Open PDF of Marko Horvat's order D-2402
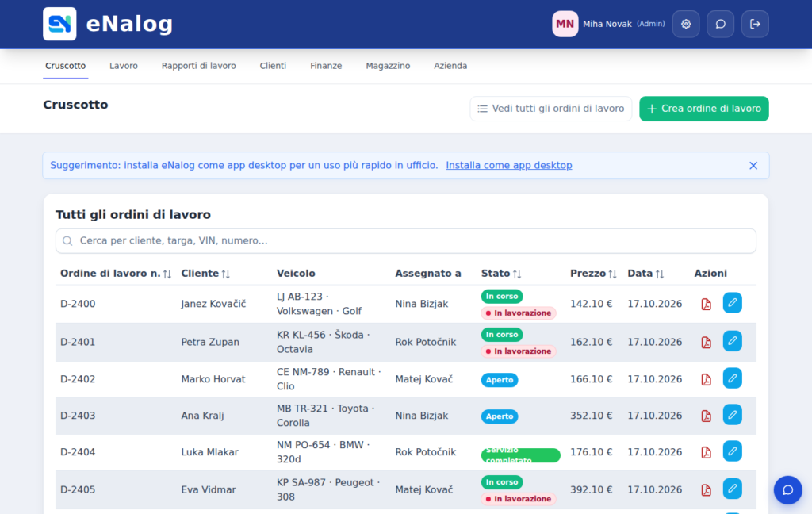Image resolution: width=812 pixels, height=514 pixels. pyautogui.click(x=706, y=379)
